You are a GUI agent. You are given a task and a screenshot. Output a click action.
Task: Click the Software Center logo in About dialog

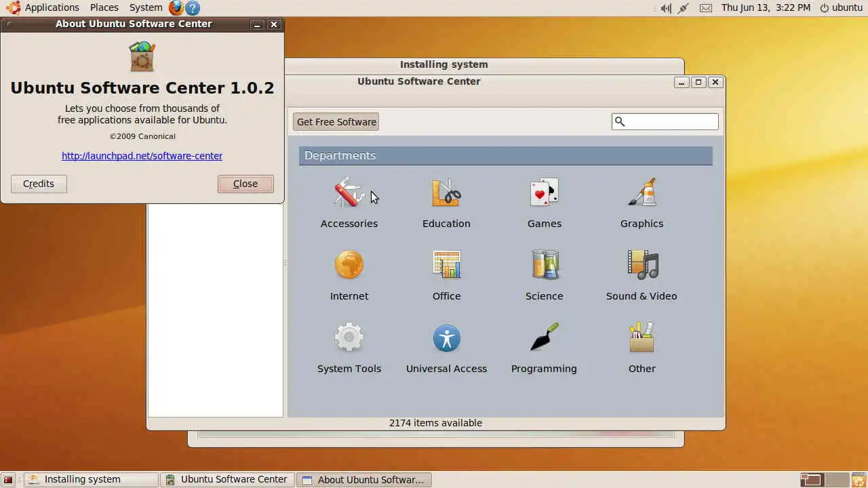tap(142, 56)
